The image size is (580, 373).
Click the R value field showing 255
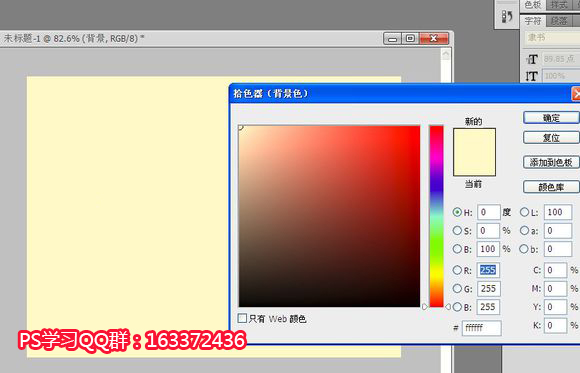488,270
